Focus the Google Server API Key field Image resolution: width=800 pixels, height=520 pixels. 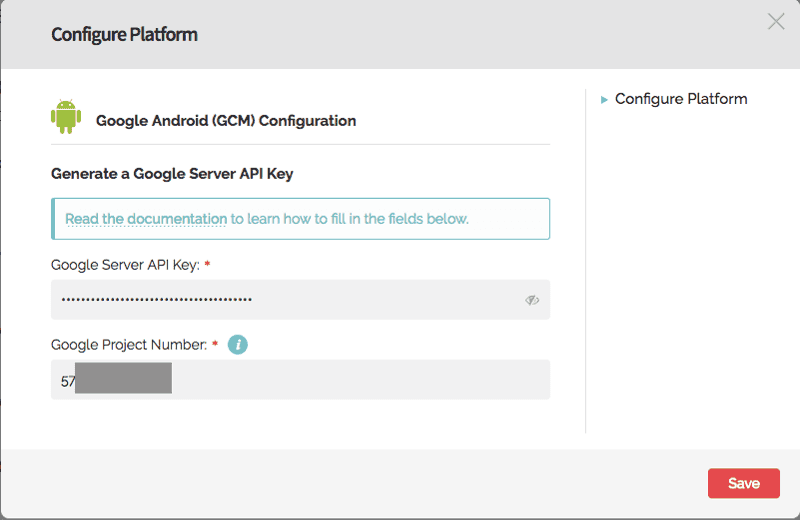pyautogui.click(x=300, y=300)
